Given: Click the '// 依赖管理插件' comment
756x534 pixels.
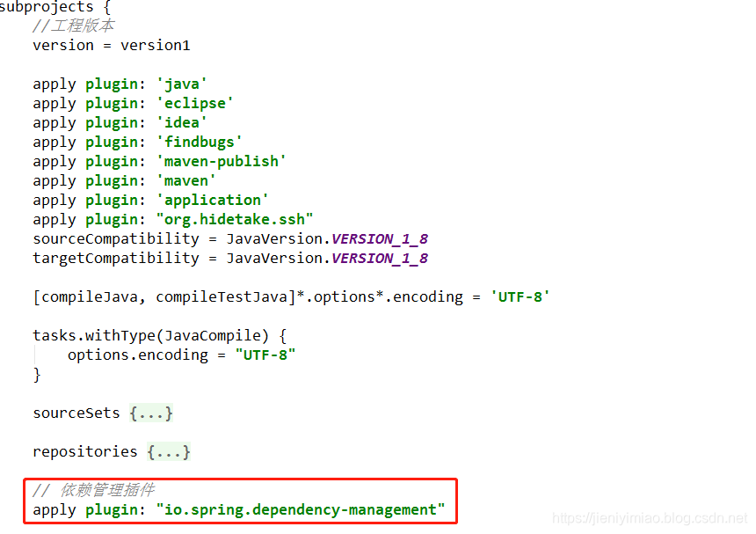Looking at the screenshot, I should 93,490.
